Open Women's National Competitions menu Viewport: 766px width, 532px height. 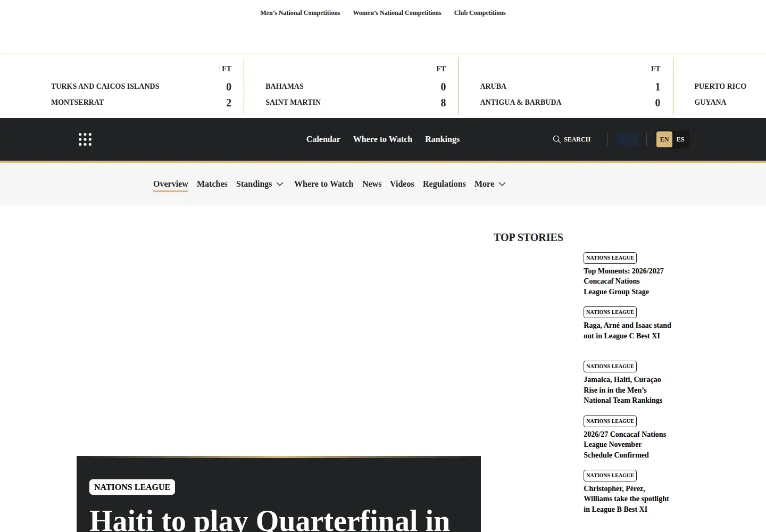pos(397,13)
